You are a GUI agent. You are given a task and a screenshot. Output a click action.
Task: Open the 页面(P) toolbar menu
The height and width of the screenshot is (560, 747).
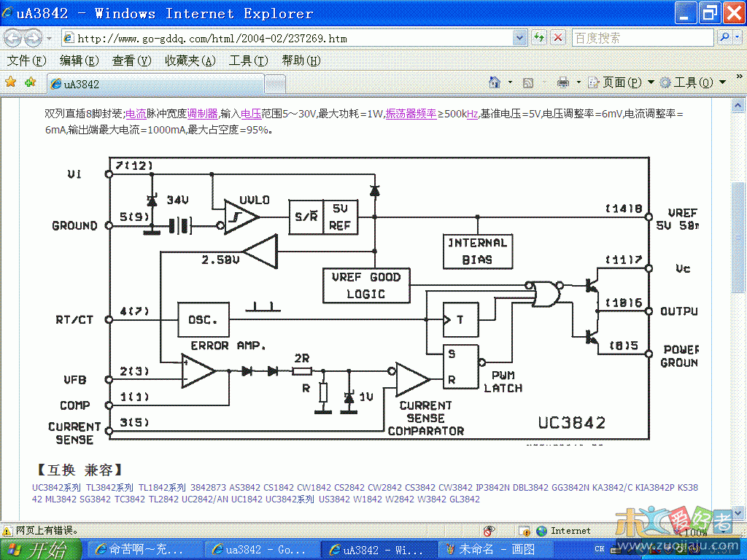[621, 83]
